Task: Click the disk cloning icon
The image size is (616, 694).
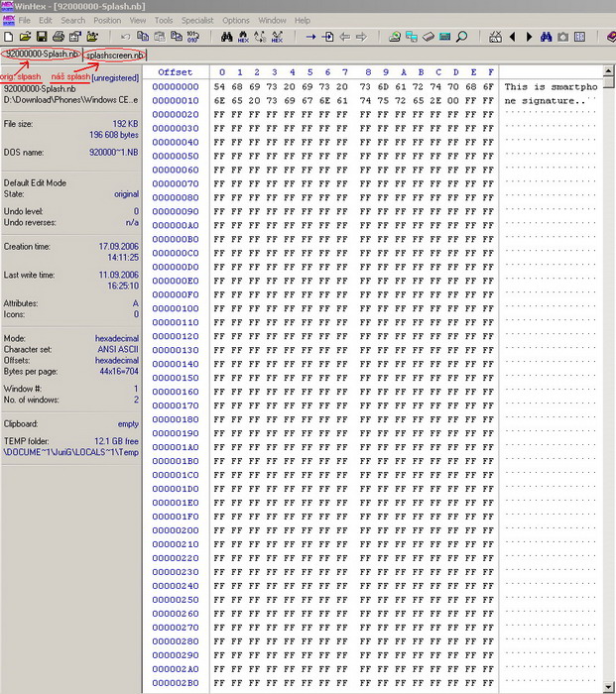Action: click(x=395, y=37)
